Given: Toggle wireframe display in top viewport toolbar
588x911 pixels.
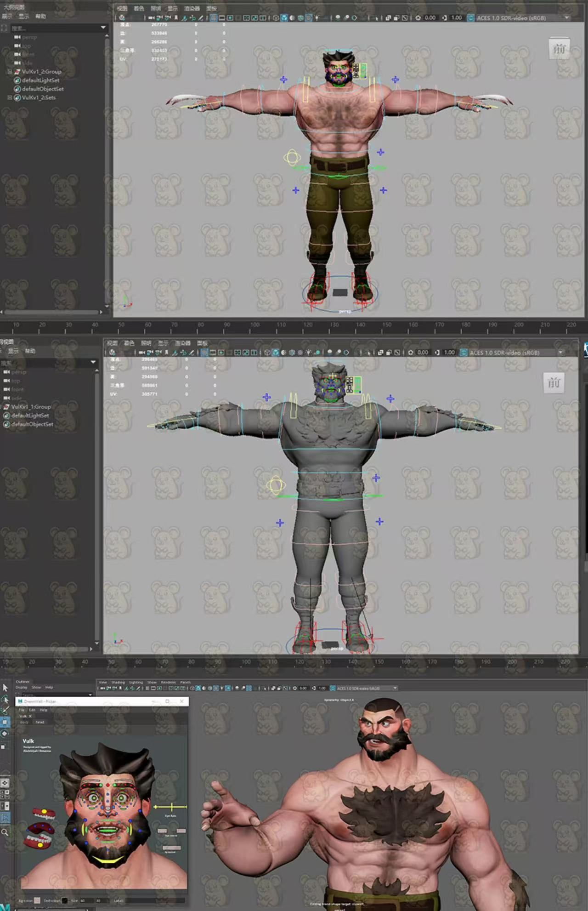Looking at the screenshot, I should 276,18.
